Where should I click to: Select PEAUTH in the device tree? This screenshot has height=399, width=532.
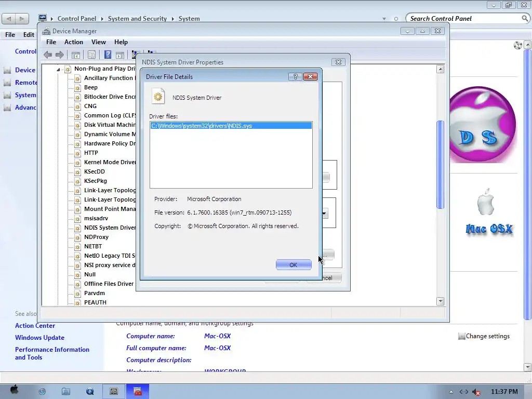coord(96,302)
